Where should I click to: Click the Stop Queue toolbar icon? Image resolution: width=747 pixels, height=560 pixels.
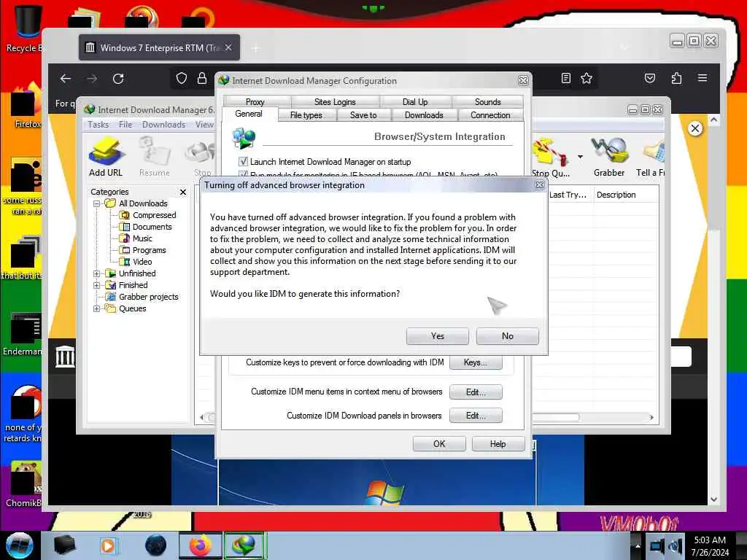550,158
